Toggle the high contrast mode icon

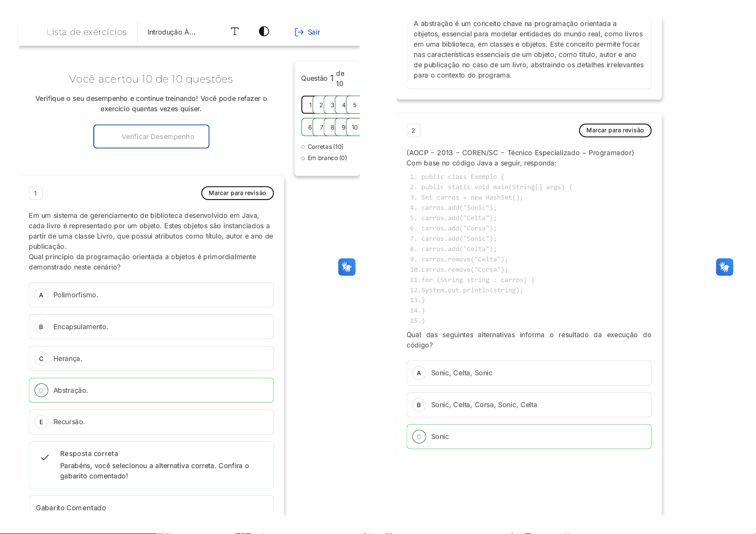pos(264,31)
